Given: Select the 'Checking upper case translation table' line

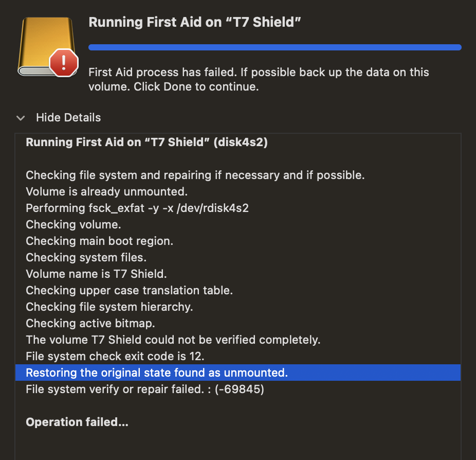Looking at the screenshot, I should click(129, 290).
